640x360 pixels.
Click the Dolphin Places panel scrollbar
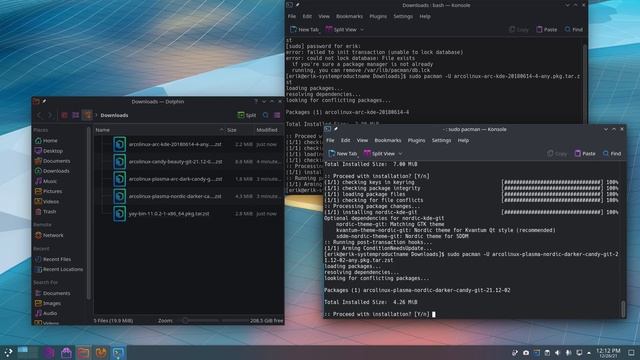click(89, 212)
